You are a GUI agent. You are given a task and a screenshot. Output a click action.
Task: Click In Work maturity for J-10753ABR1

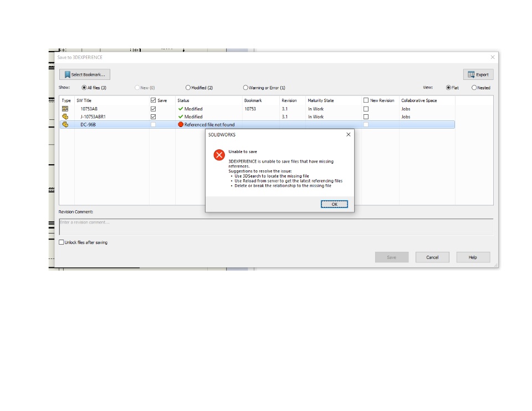coord(316,116)
